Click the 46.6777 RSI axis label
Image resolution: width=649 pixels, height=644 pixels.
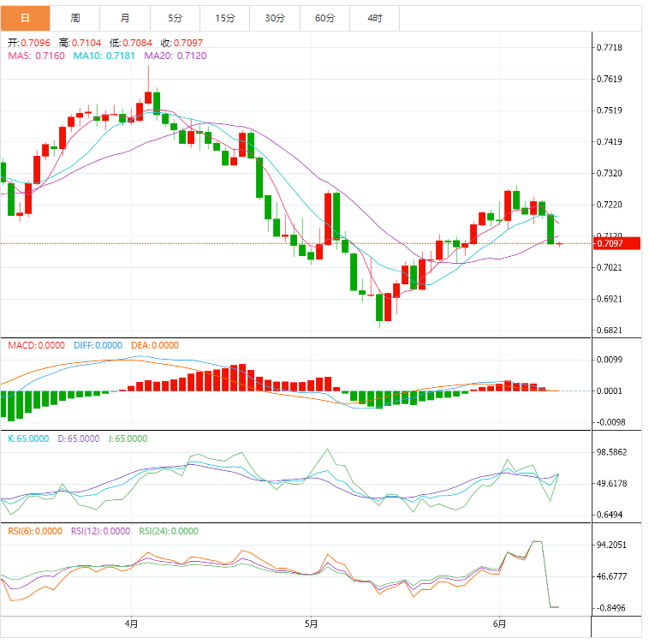coord(611,576)
